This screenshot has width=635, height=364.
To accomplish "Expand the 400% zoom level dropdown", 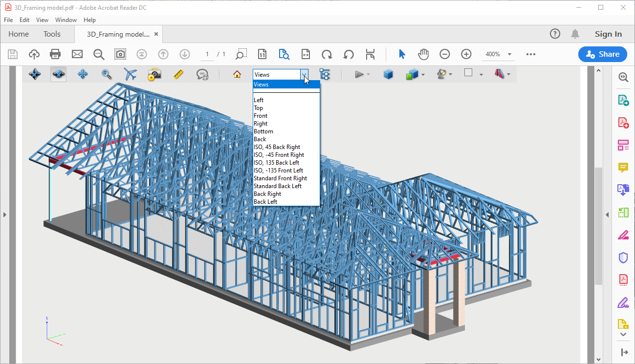I will coord(509,54).
